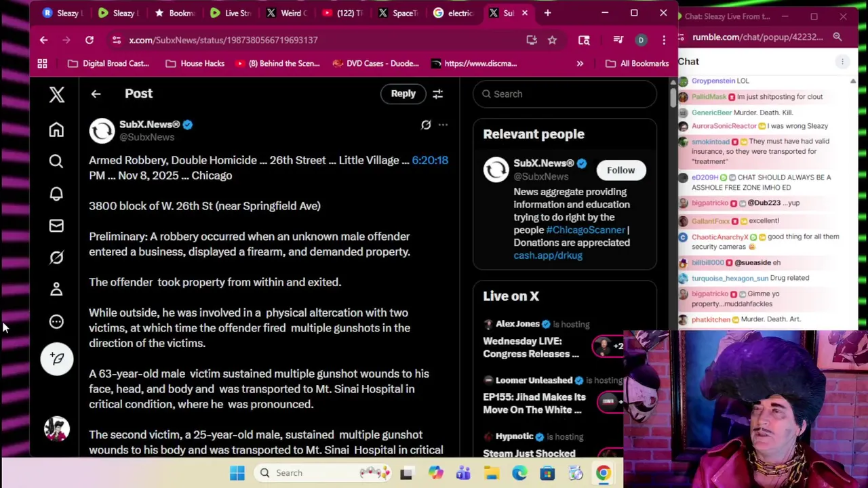
Task: Go back using arrow beside Post heading
Action: coord(96,94)
